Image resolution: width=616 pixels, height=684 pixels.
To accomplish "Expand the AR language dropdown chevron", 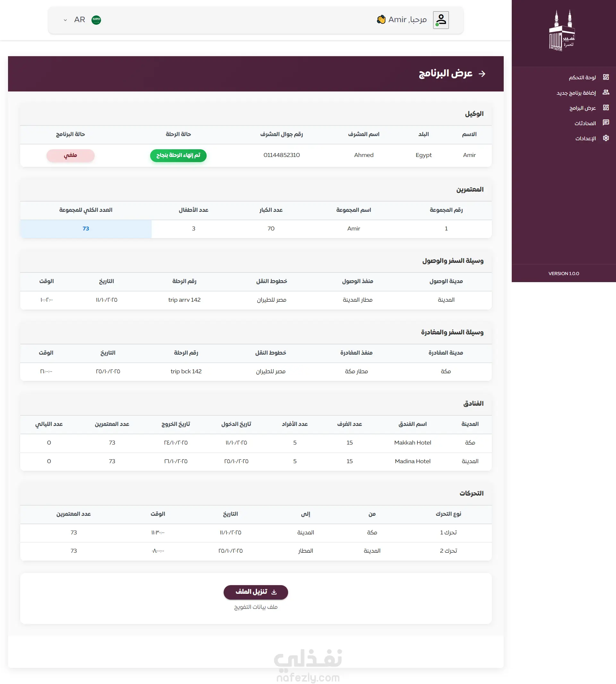I will click(x=65, y=20).
